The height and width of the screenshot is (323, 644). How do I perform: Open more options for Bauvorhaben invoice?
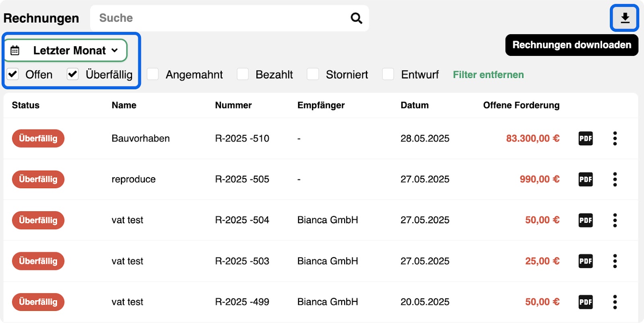coord(615,138)
